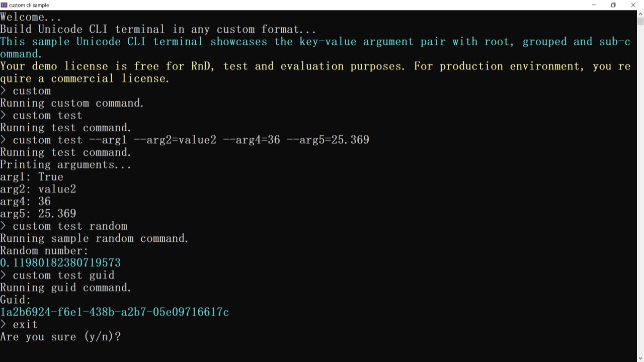644x362 pixels.
Task: Click the 'arg1: True' output line
Action: pos(32,177)
